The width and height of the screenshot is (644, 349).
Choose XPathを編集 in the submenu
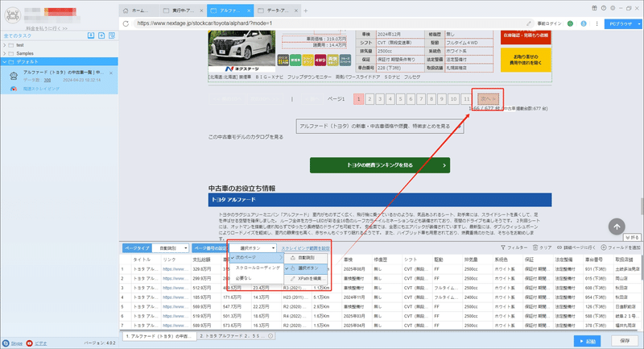(306, 279)
